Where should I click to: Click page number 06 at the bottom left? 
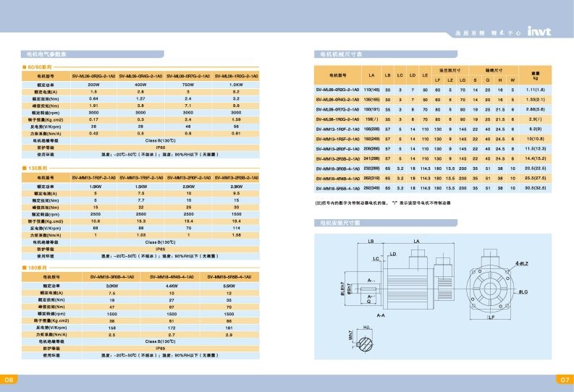9,380
